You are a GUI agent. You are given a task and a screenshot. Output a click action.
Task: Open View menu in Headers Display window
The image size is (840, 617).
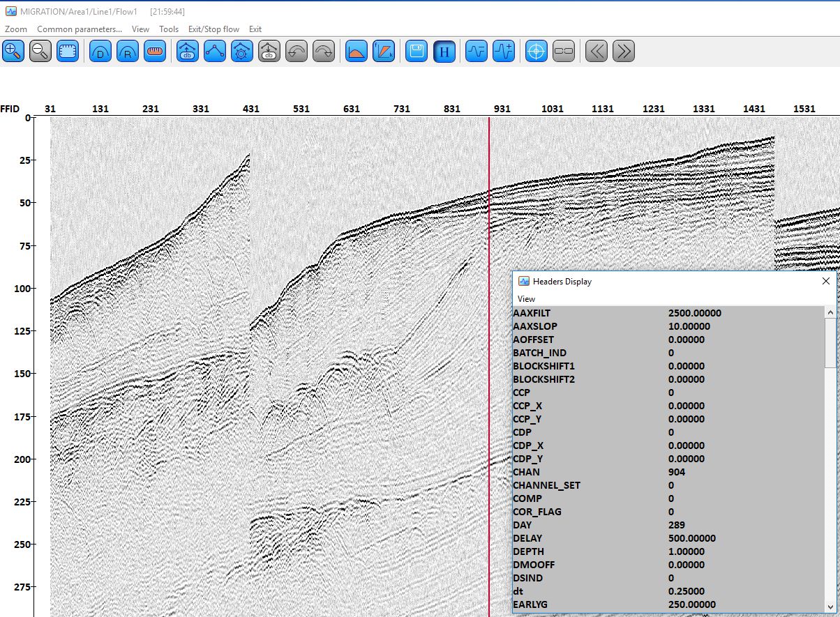(x=527, y=298)
